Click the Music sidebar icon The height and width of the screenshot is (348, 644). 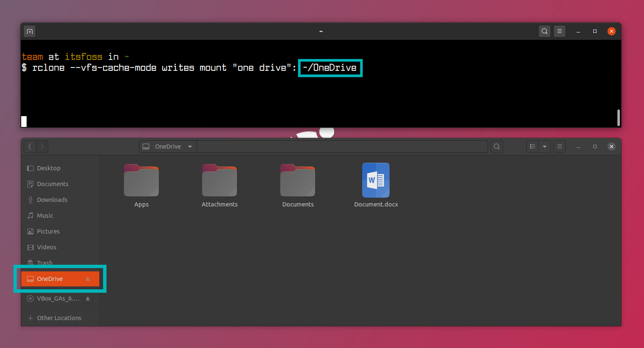tap(30, 215)
